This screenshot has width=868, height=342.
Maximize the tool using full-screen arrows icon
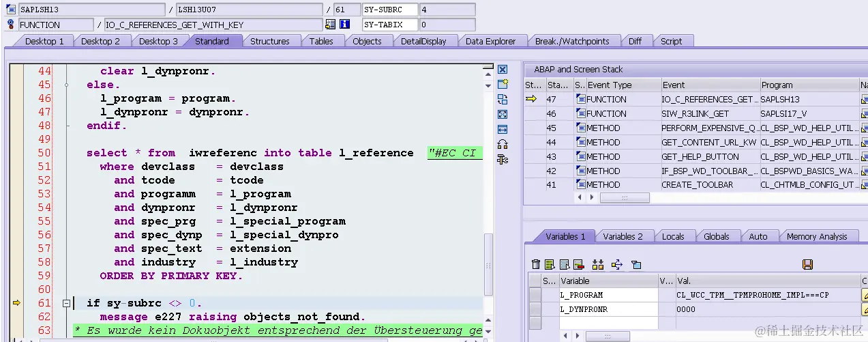click(x=503, y=114)
